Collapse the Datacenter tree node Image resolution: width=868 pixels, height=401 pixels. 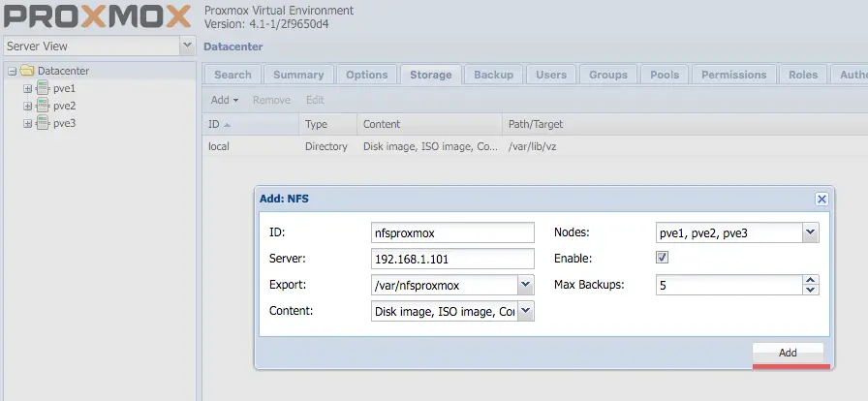(x=13, y=71)
